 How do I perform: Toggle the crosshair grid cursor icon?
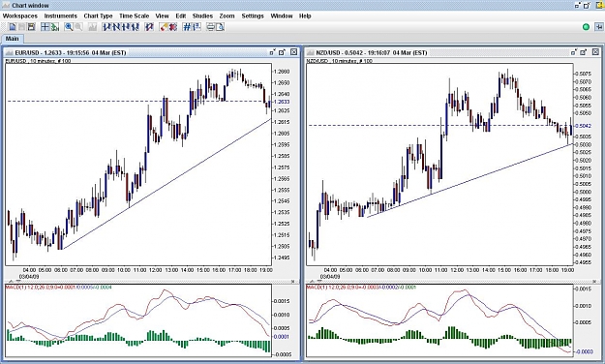point(45,27)
